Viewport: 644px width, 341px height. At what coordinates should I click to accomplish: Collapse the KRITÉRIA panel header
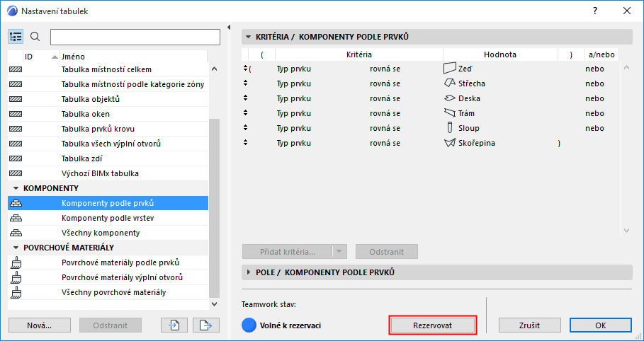coord(249,37)
